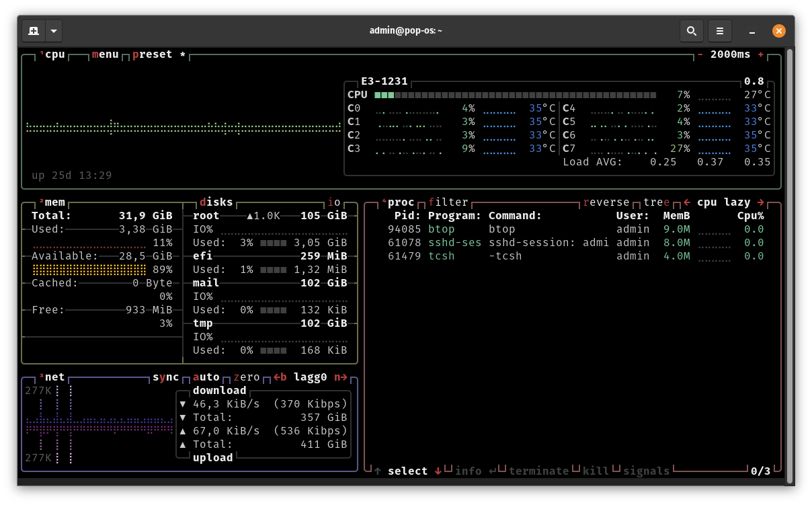Click the 0/3 process counter
This screenshot has width=812, height=505.
coord(761,471)
